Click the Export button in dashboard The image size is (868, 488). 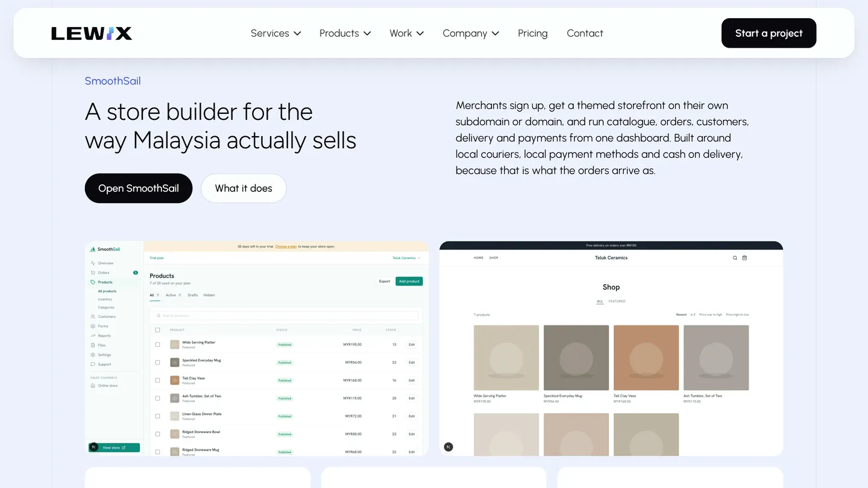click(385, 281)
